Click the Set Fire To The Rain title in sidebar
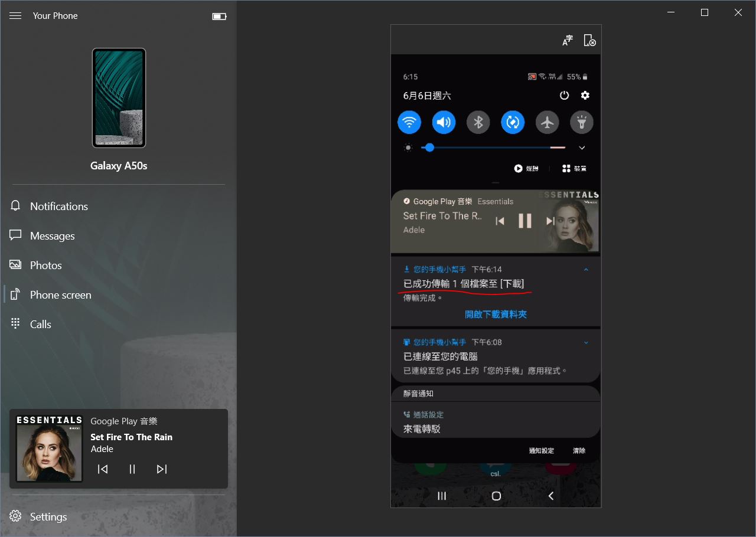 click(132, 437)
